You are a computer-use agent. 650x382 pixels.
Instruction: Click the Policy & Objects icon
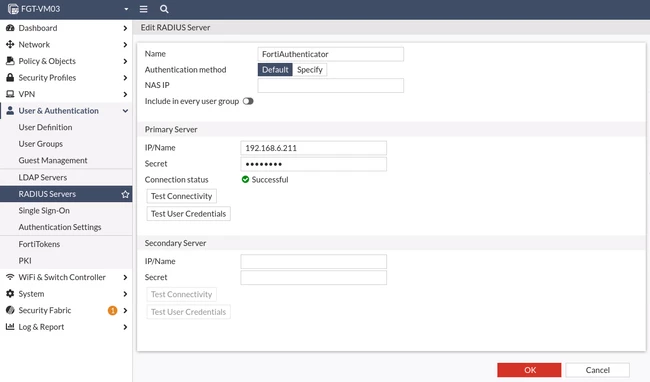pos(10,61)
